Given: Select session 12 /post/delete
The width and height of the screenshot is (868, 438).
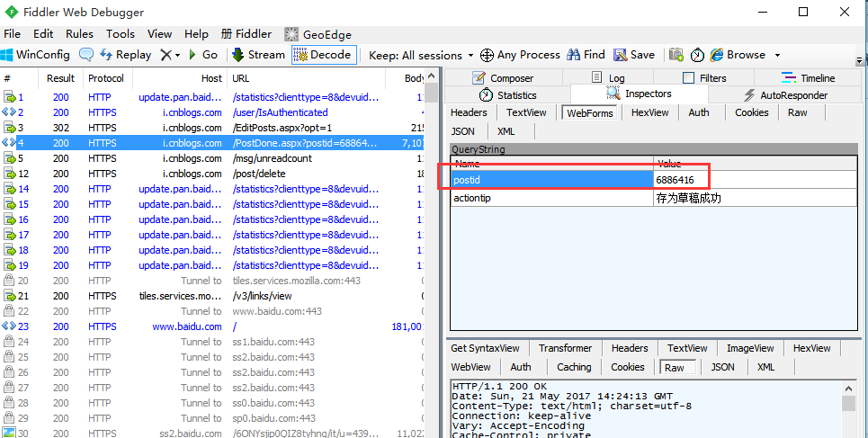Looking at the screenshot, I should (213, 174).
